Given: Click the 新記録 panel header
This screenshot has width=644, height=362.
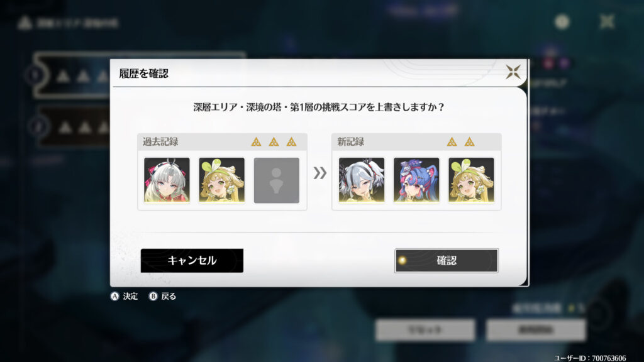Looking at the screenshot, I should pos(416,142).
